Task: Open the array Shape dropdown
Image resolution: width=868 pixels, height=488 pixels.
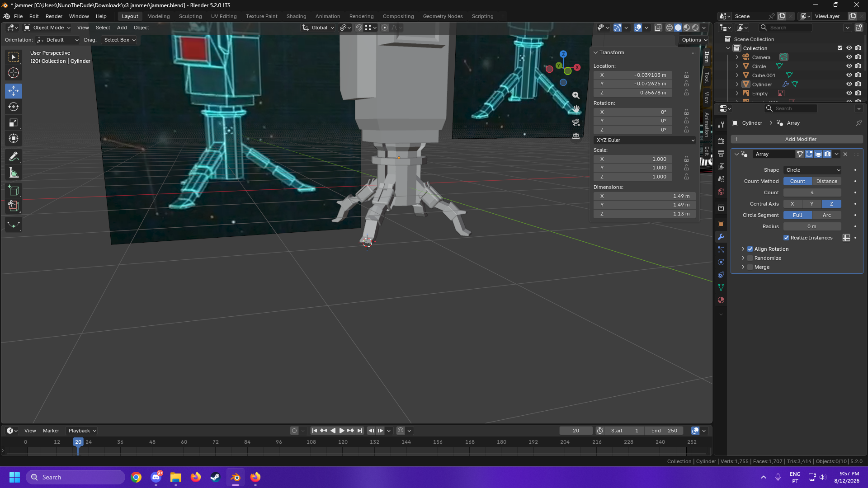Action: [812, 170]
